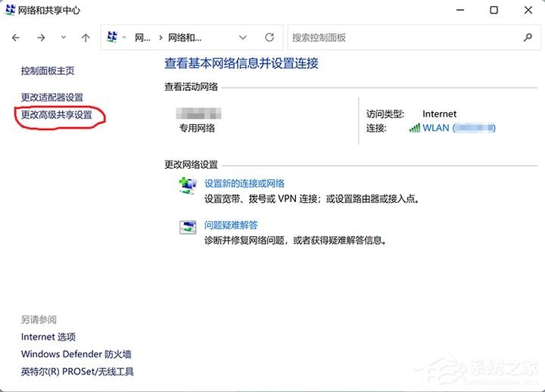Open Internet 选项 link
This screenshot has width=545, height=392.
48,337
